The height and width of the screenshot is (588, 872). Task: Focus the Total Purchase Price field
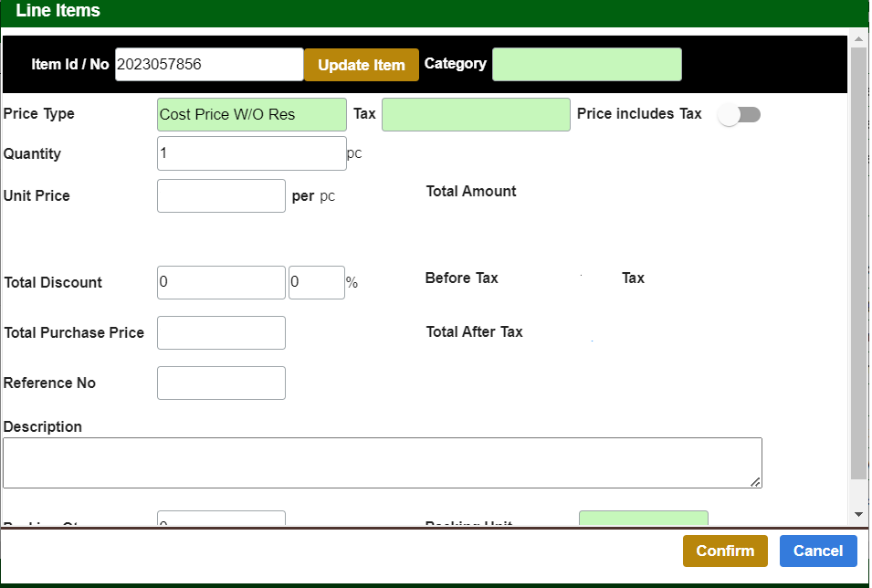coord(221,333)
